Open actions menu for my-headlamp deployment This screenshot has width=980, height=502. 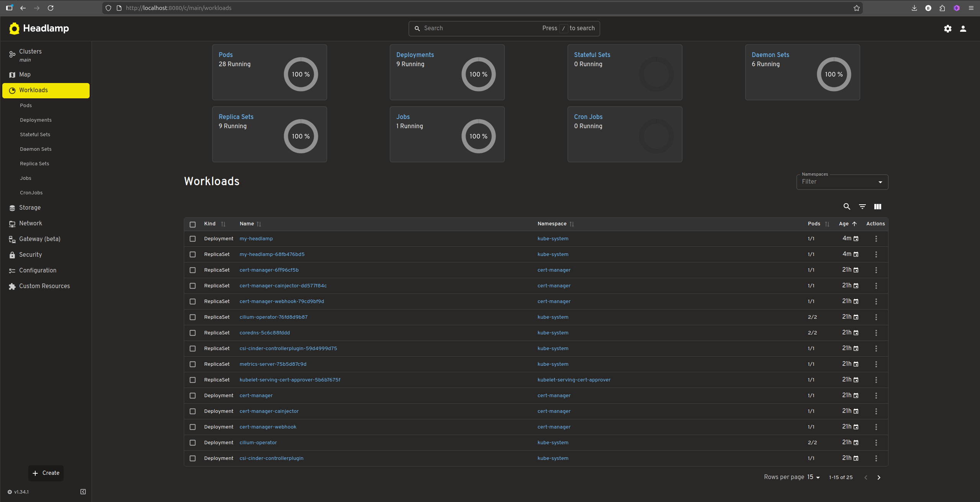[x=876, y=239]
